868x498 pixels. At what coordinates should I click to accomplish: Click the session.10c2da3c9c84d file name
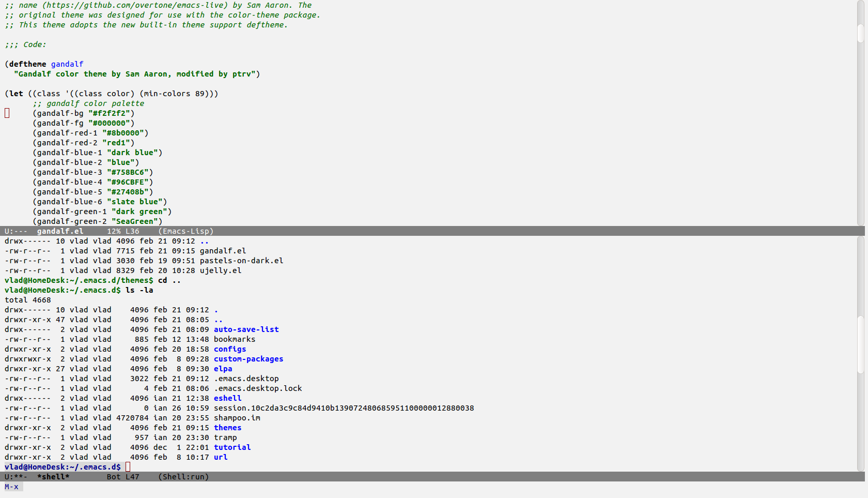344,408
